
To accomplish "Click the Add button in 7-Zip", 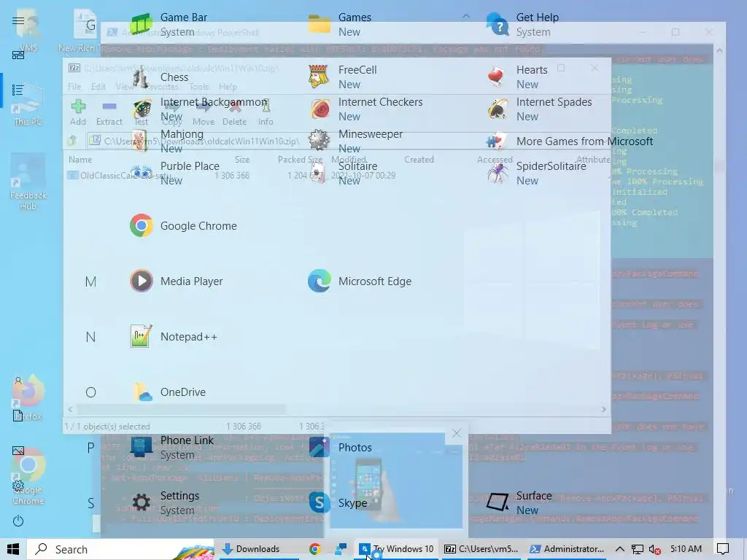I will click(78, 112).
